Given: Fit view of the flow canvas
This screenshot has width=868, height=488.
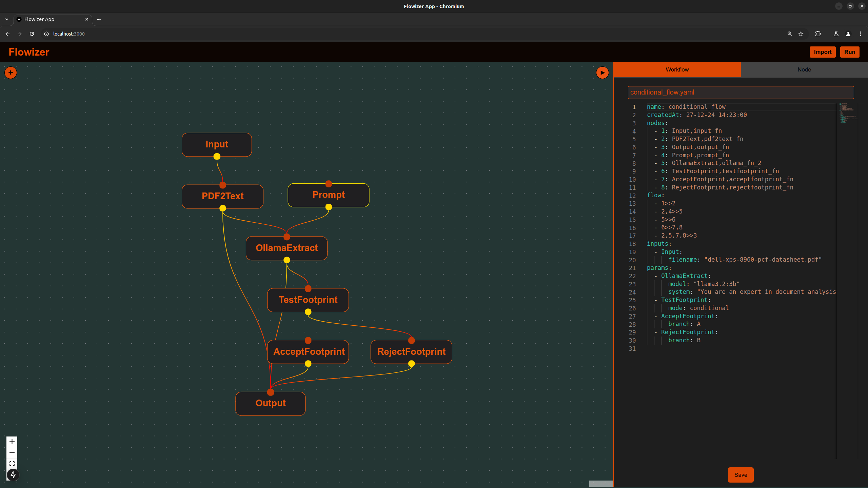Looking at the screenshot, I should [12, 464].
